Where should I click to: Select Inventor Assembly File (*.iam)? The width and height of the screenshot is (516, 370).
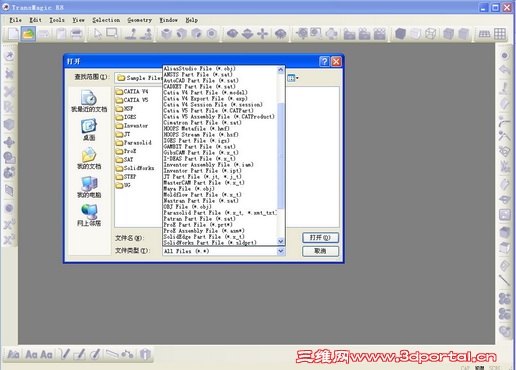click(208, 164)
